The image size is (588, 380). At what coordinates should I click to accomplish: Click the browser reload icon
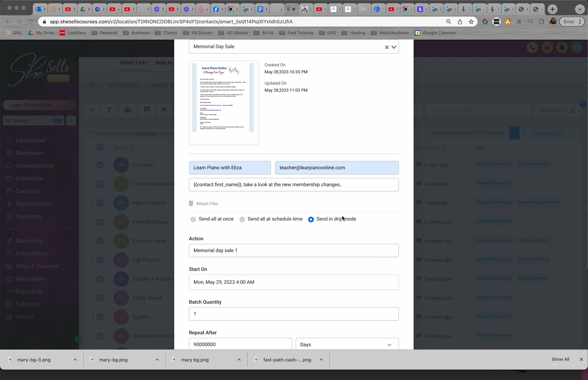31,22
